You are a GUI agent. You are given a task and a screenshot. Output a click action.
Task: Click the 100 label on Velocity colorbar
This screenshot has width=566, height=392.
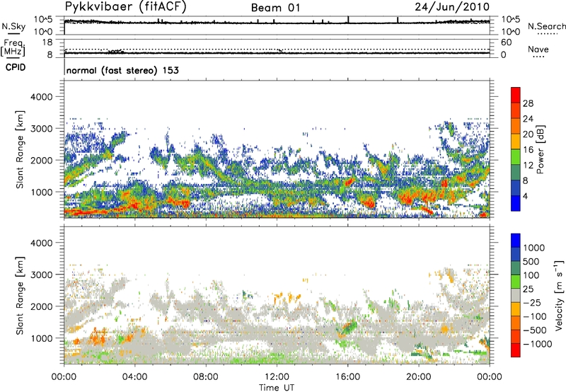pos(531,275)
